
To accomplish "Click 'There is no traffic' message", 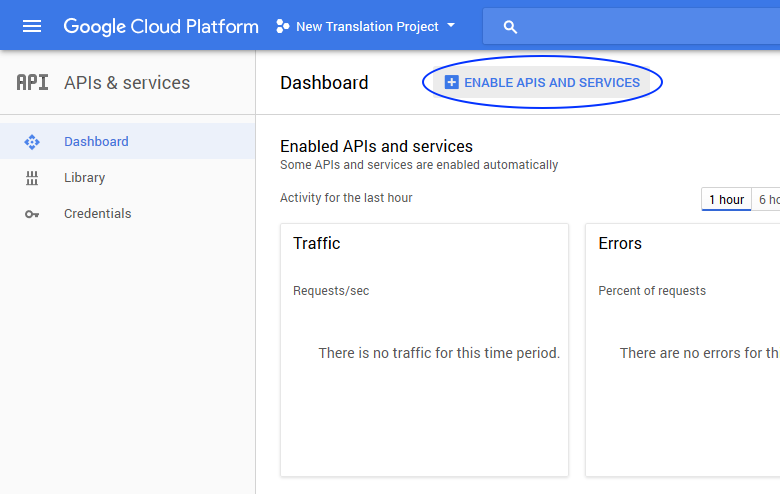I will (x=439, y=353).
